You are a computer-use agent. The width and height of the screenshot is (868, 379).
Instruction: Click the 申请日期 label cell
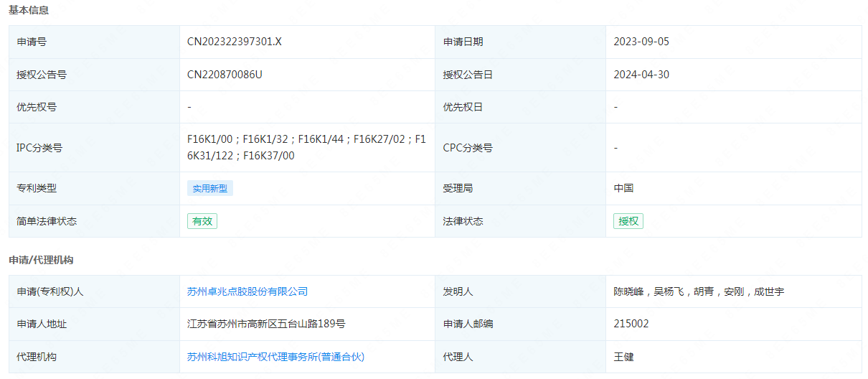(520, 42)
